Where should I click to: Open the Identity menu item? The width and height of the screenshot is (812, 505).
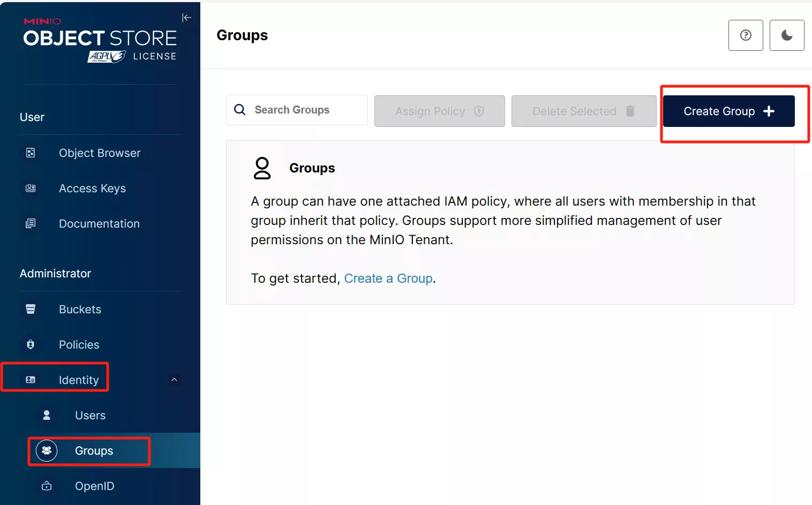78,380
